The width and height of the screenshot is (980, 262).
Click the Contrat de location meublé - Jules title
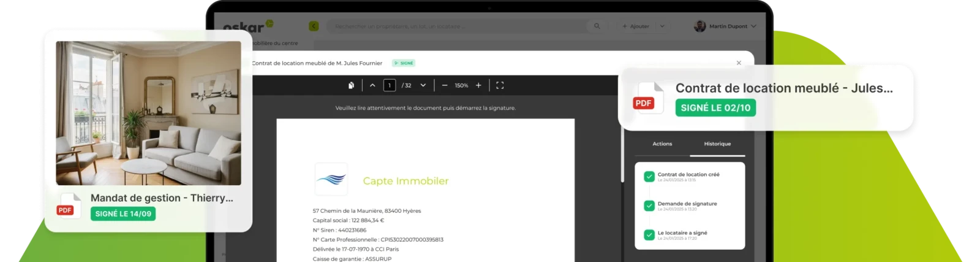click(784, 88)
